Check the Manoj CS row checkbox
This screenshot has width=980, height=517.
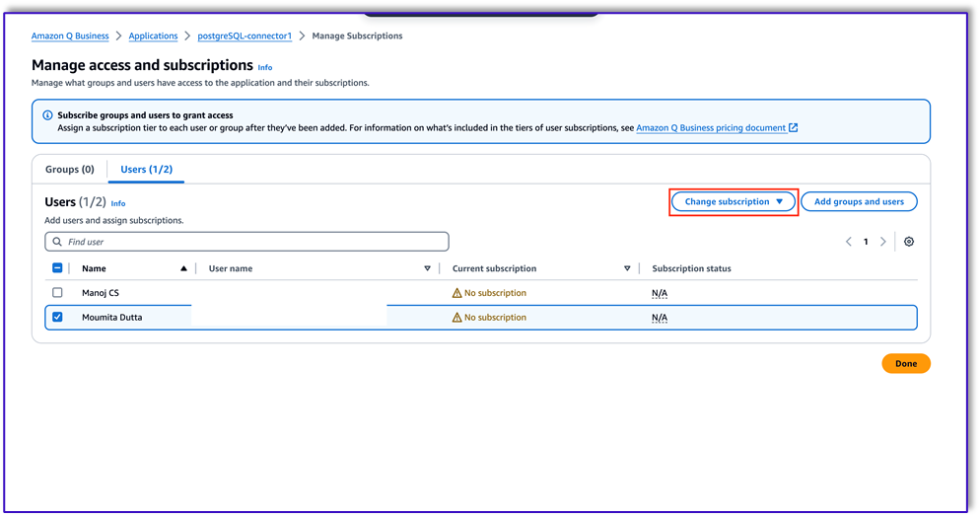tap(57, 293)
